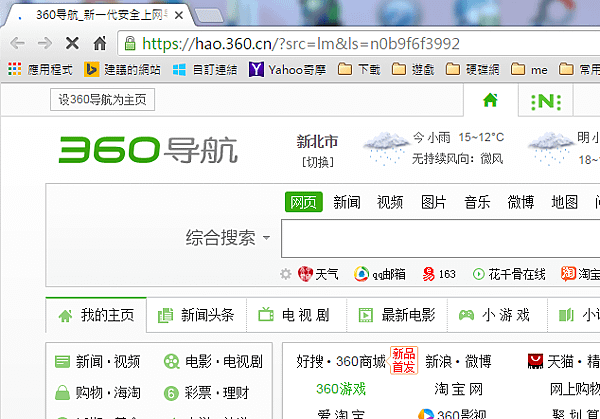Select the 我的主页 tab
The image size is (600, 419).
click(x=96, y=315)
